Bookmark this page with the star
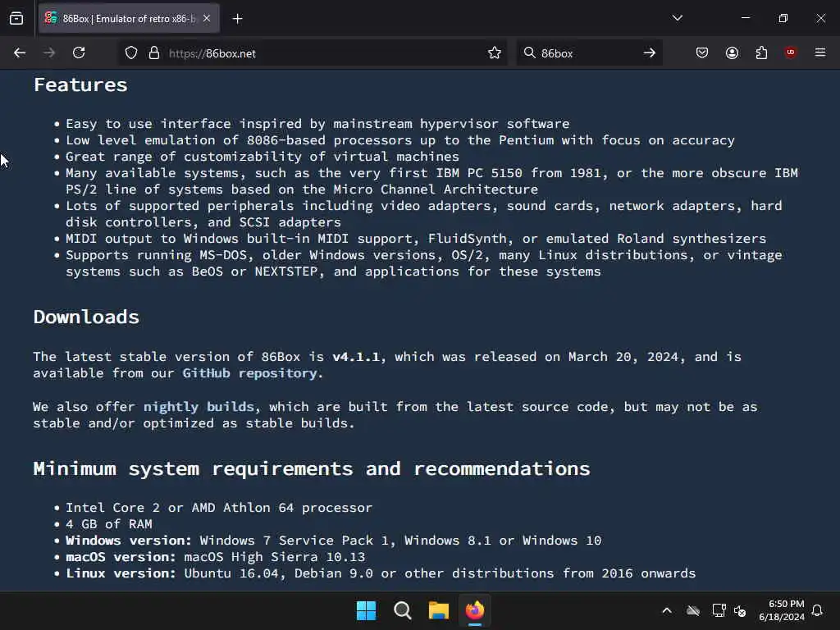Screen dimensions: 840x630 point(495,53)
